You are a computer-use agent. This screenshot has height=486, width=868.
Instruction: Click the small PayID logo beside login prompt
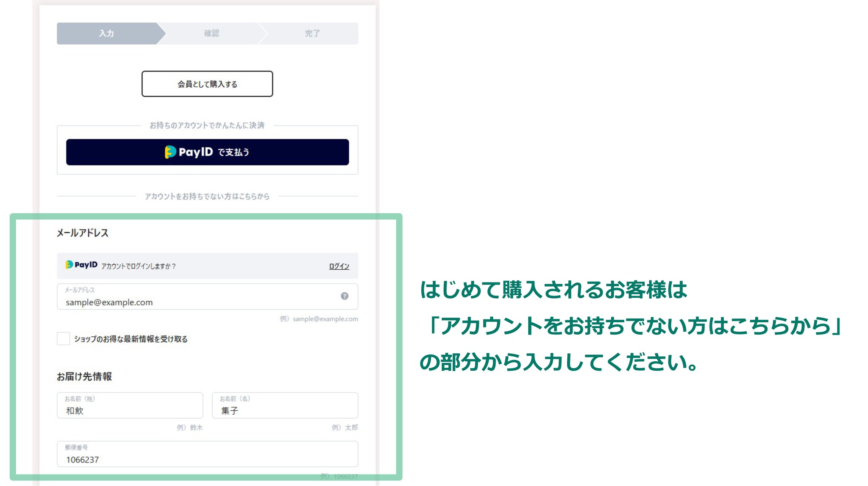pos(81,265)
